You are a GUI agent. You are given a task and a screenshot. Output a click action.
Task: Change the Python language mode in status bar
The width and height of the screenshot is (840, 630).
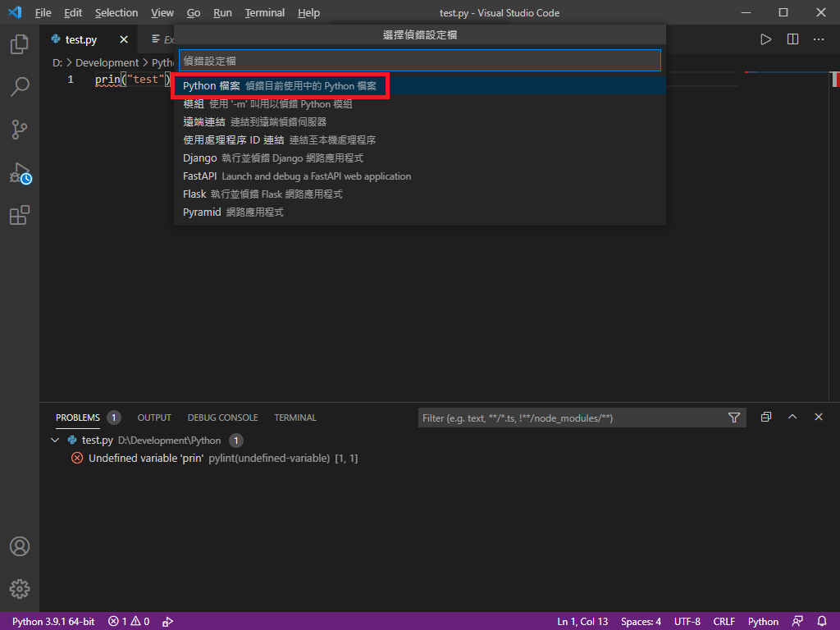pyautogui.click(x=763, y=622)
